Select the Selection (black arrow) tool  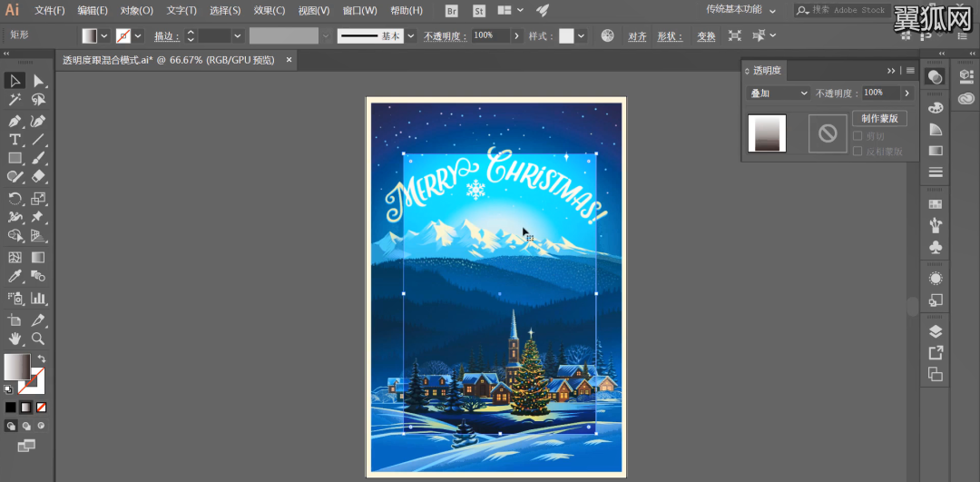point(15,80)
